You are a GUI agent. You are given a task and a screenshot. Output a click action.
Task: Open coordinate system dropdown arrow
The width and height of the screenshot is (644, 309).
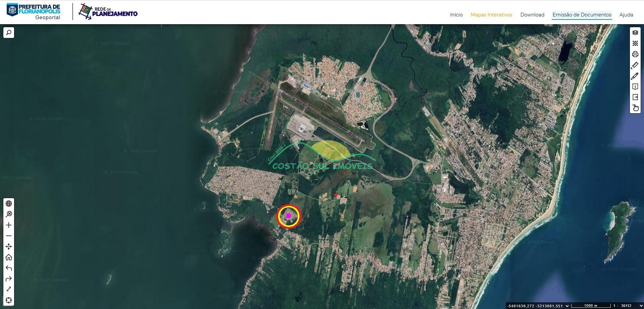[567, 306]
